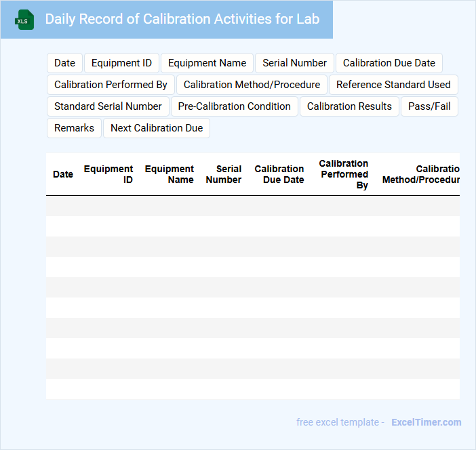Select the Date field tag
Image resolution: width=476 pixels, height=450 pixels.
[x=64, y=63]
